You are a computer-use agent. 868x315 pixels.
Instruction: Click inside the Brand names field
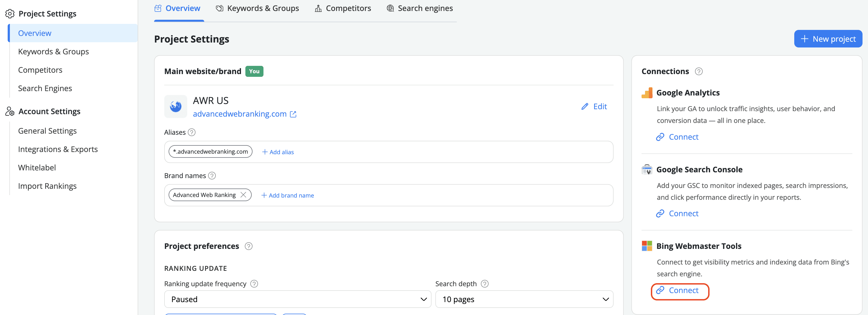388,195
